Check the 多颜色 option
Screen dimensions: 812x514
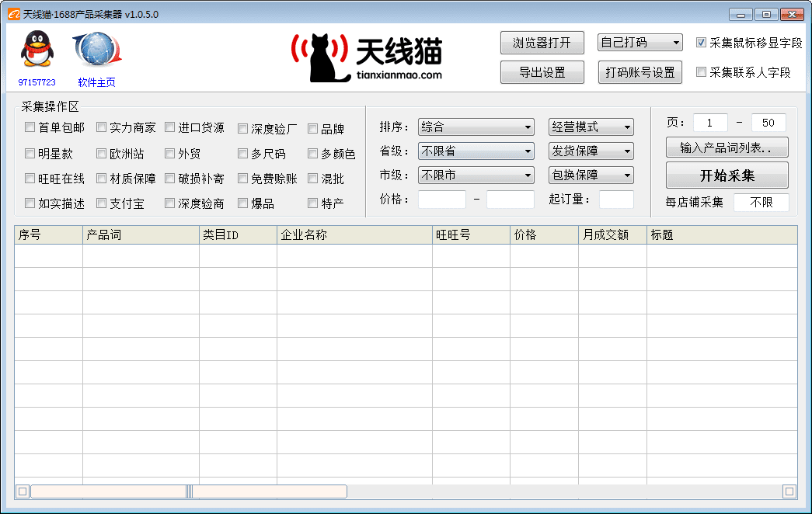(313, 153)
